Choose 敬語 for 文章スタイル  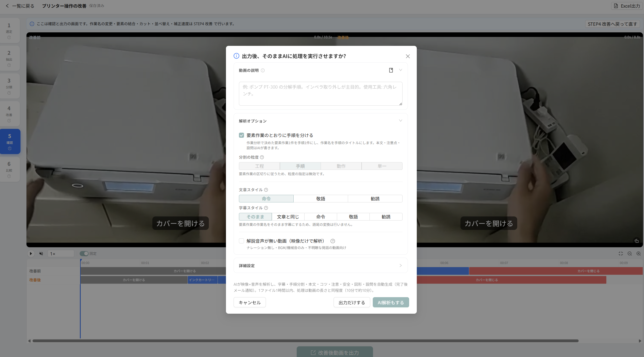tap(321, 199)
